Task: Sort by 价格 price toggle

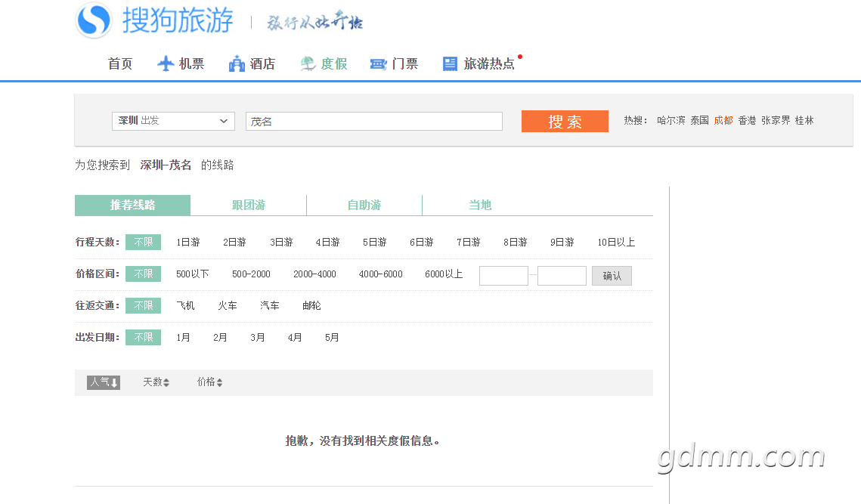Action: pos(209,382)
